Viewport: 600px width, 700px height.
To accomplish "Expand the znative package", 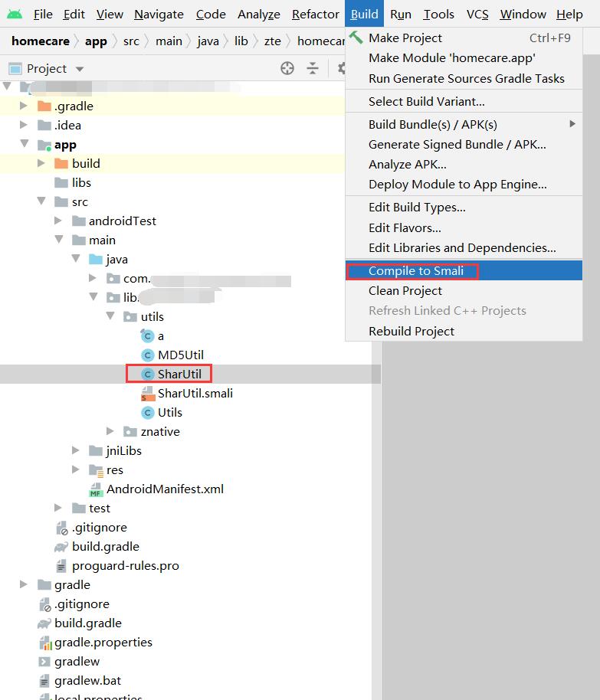I will click(111, 431).
